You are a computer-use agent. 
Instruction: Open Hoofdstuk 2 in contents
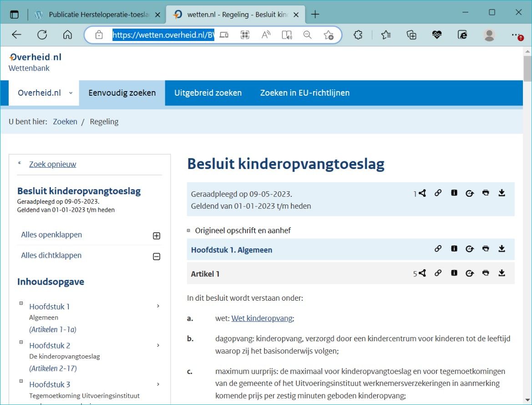[50, 345]
